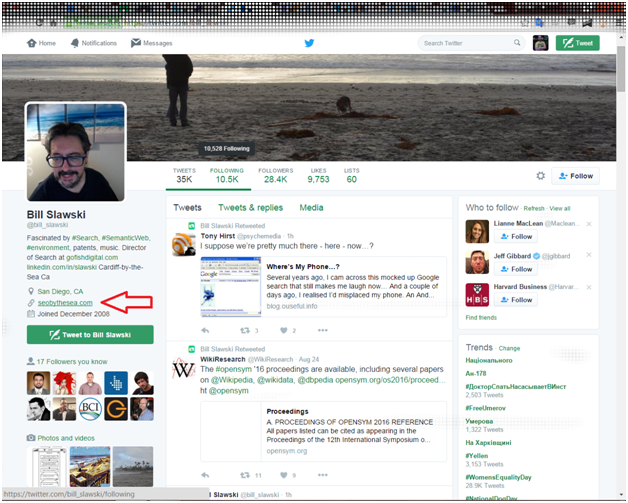Open the orange G logo follower avatar

(x=116, y=409)
